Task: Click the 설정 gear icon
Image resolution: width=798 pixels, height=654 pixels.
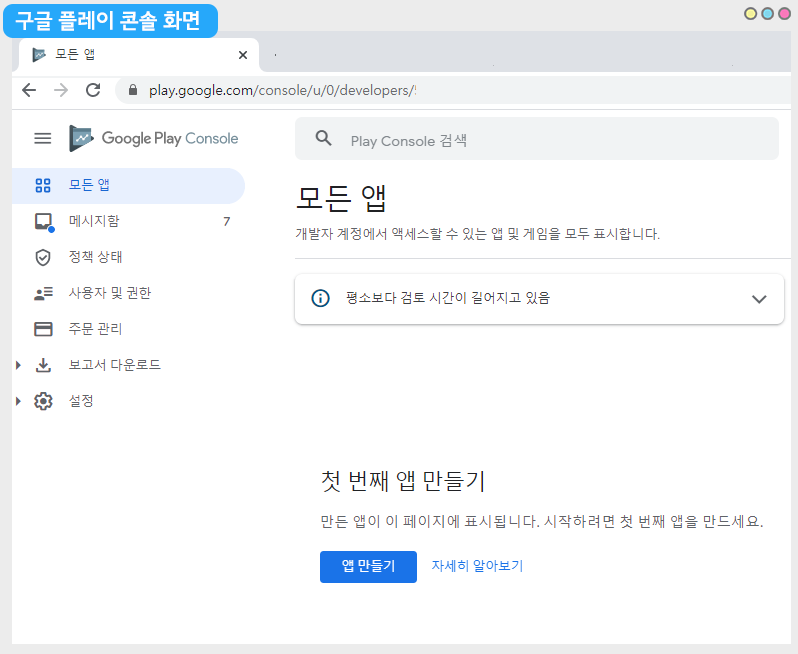Action: point(43,401)
